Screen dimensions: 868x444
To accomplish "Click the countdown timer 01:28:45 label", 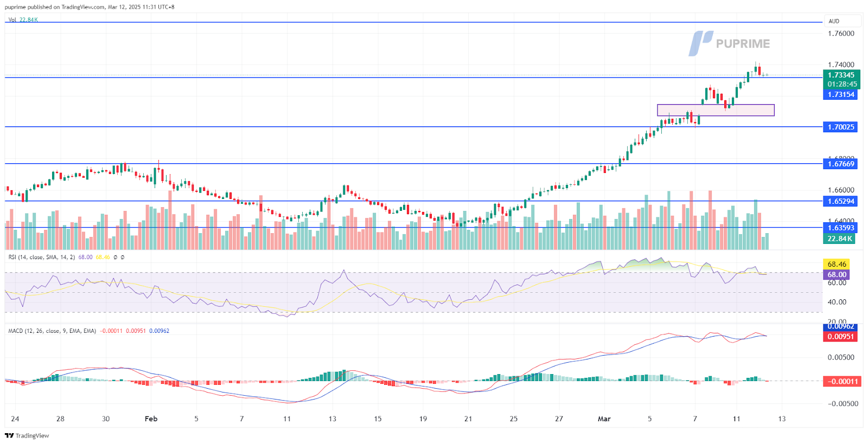I will pyautogui.click(x=842, y=85).
